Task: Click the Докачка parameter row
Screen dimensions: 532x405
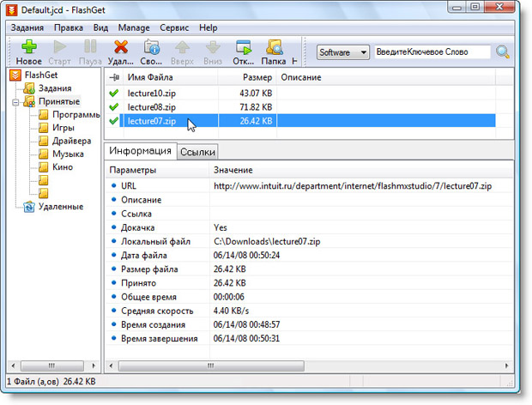Action: [x=309, y=227]
